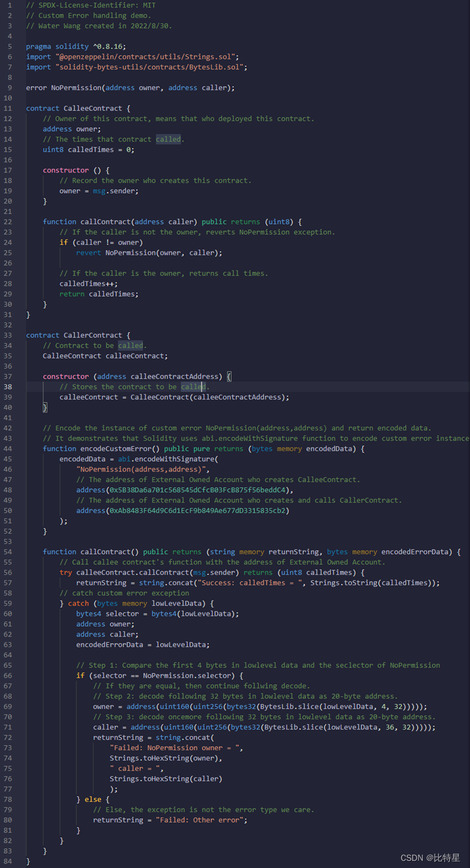Image resolution: width=470 pixels, height=868 pixels.
Task: Click the line "error NoPermission(address owner, address caller);"
Action: pyautogui.click(x=130, y=88)
